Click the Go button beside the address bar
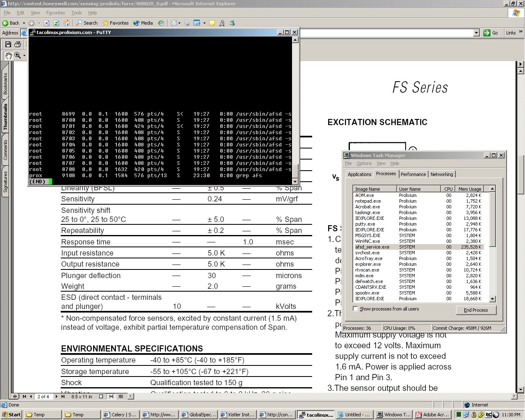This screenshot has height=420, width=525. click(x=491, y=33)
